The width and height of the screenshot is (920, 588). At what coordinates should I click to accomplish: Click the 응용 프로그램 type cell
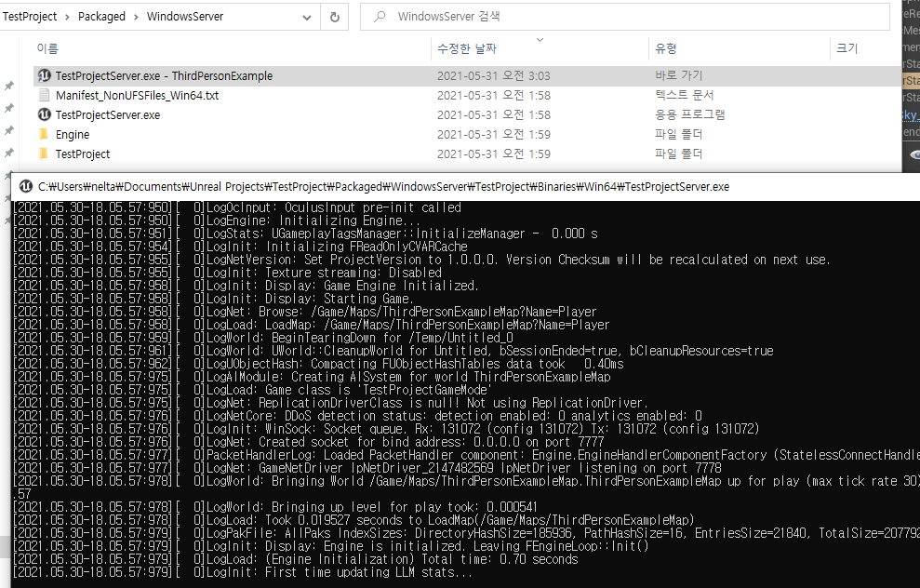pyautogui.click(x=690, y=114)
